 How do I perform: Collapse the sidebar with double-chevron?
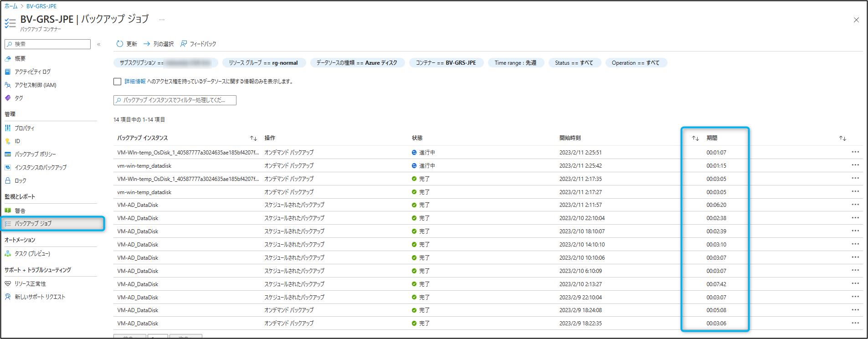tap(99, 44)
